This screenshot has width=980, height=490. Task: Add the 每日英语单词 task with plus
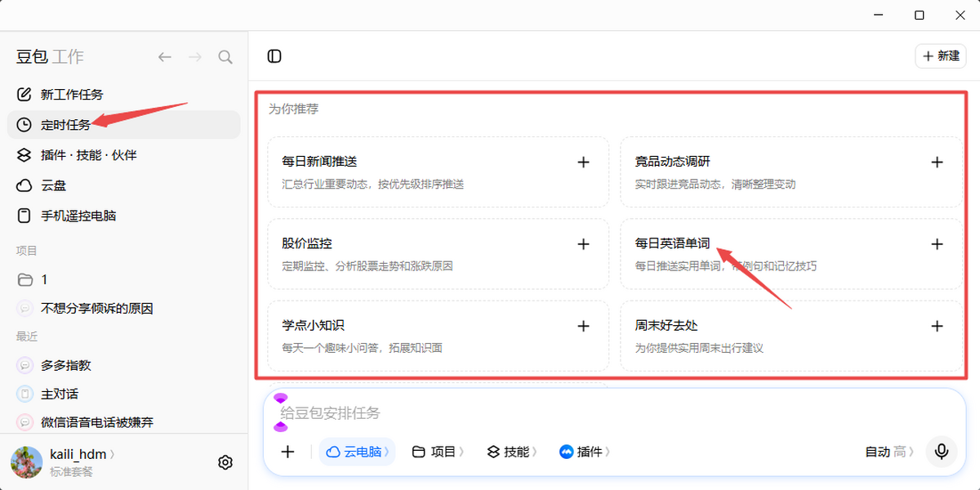pyautogui.click(x=937, y=244)
